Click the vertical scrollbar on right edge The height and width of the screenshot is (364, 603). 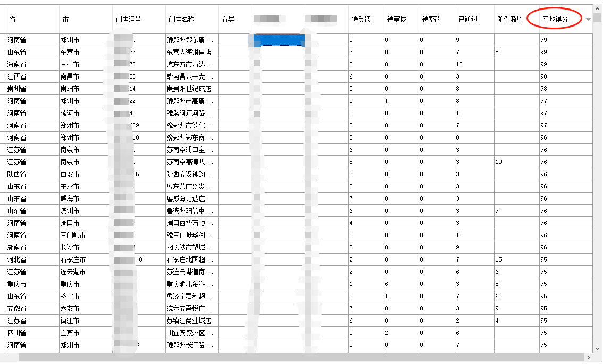pos(598,159)
